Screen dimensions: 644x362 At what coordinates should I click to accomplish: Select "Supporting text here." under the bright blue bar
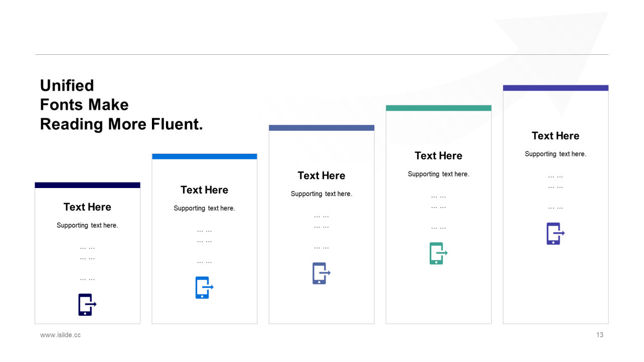pos(204,208)
